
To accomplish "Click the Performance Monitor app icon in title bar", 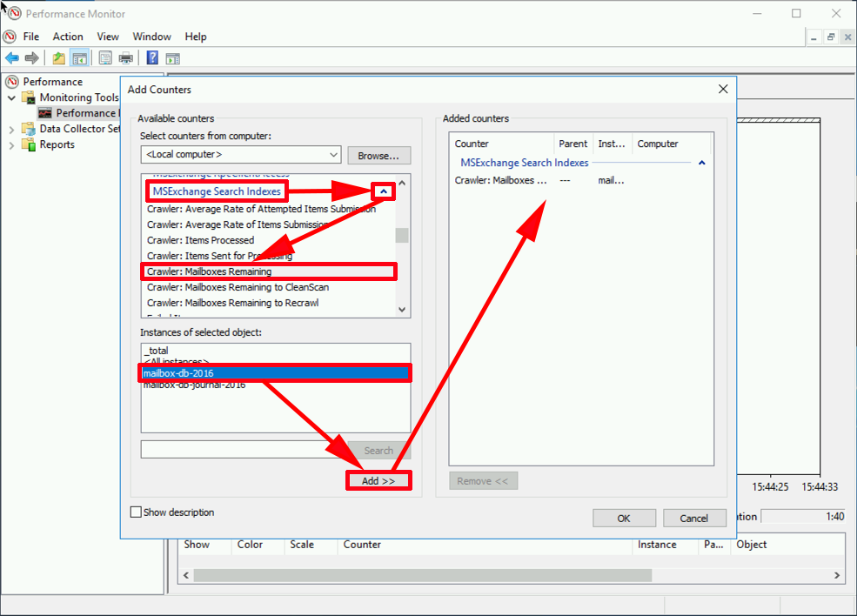I will (14, 14).
